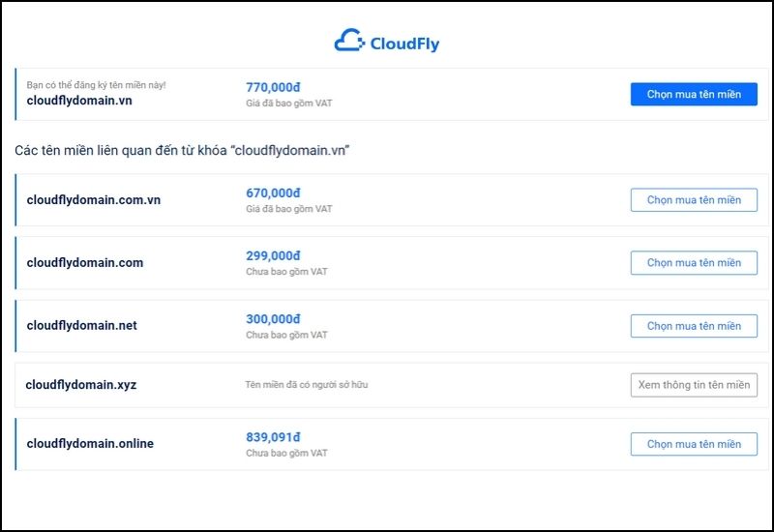Image resolution: width=774 pixels, height=532 pixels.
Task: Click the 300,000đ price
Action: 273,319
